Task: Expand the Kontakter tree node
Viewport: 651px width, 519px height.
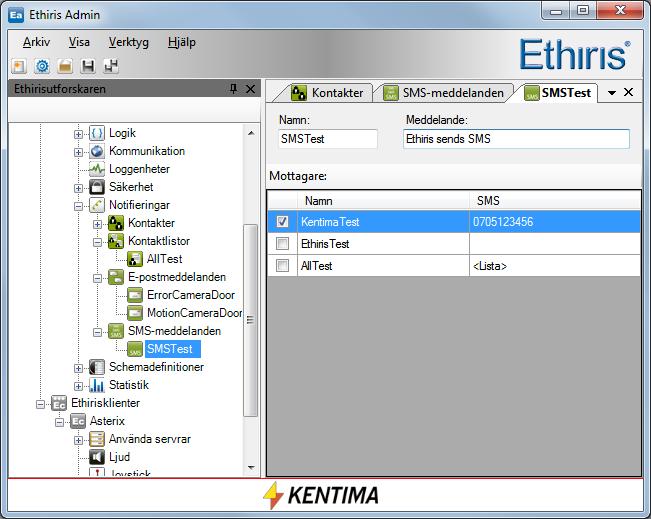Action: click(98, 224)
